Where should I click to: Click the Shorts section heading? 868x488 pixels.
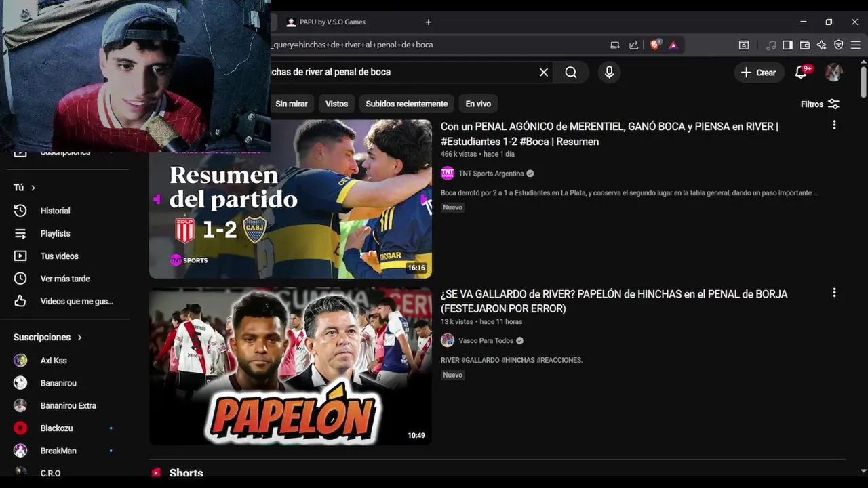(x=186, y=473)
